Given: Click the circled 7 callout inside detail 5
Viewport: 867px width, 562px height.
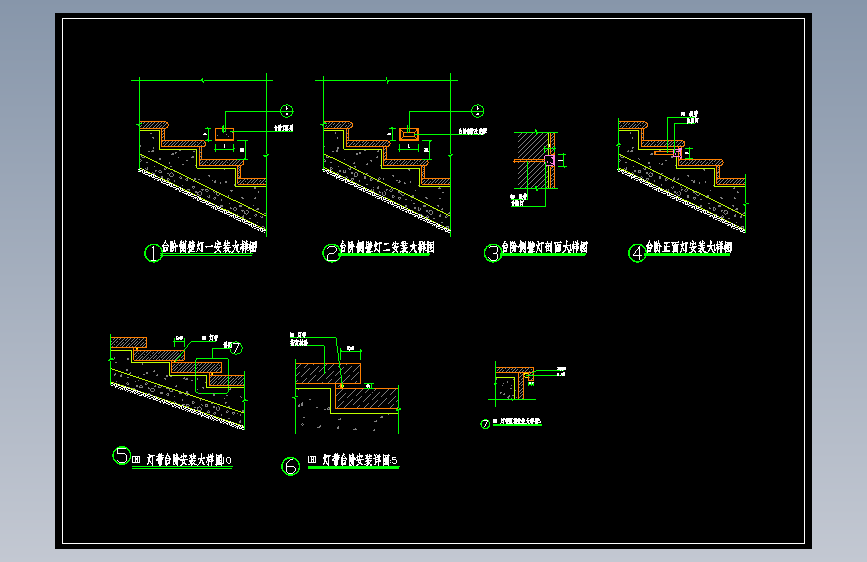Looking at the screenshot, I should (x=236, y=348).
